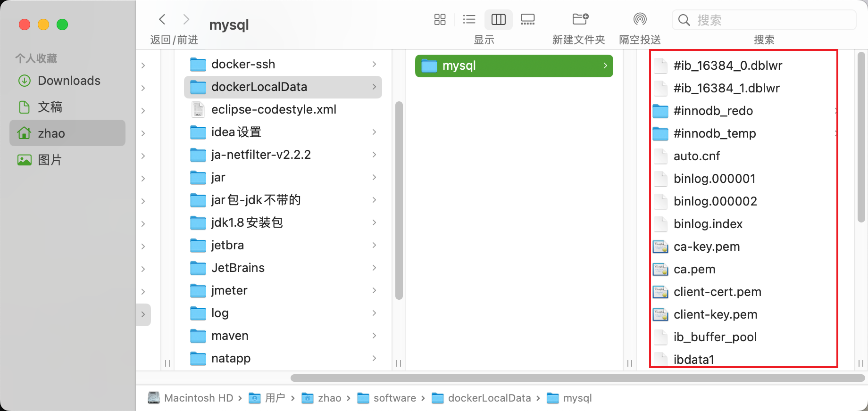Open ja-netfilter-v2.2.2 folder
868x411 pixels.
tap(283, 155)
